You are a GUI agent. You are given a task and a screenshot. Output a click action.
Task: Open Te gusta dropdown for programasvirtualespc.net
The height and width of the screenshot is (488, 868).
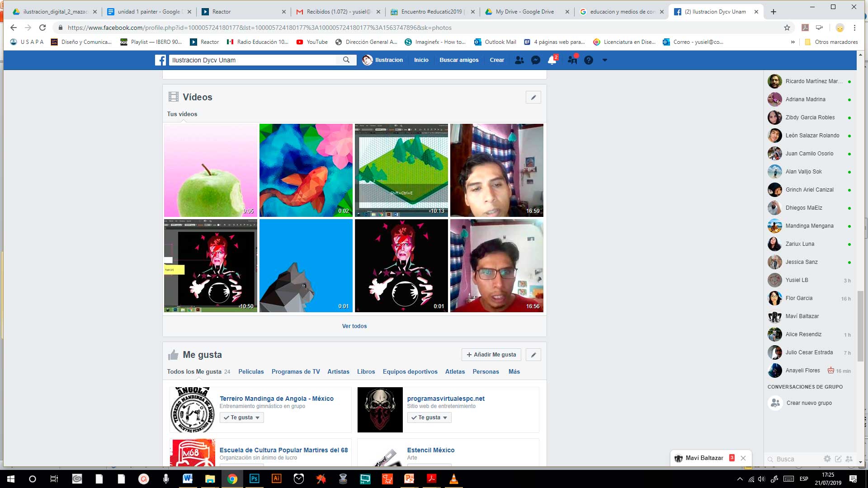[429, 418]
